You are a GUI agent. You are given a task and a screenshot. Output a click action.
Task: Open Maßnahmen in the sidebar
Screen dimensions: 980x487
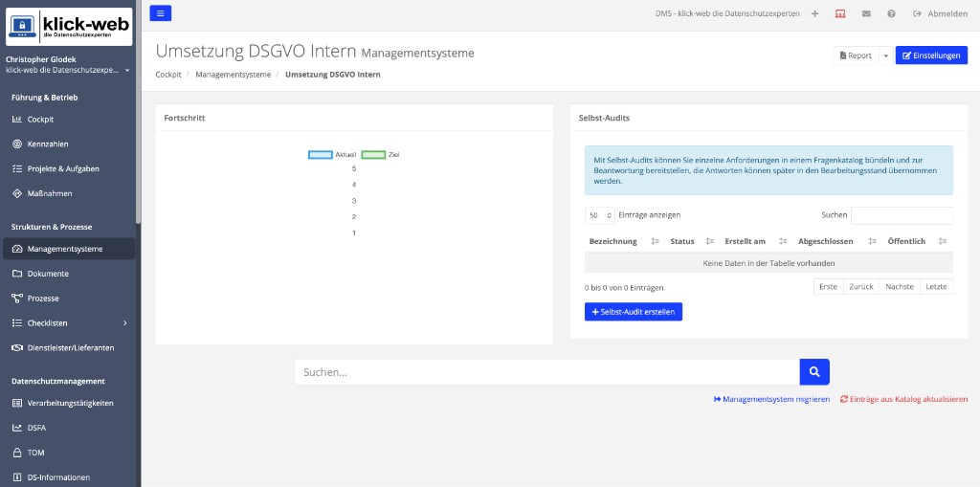[50, 194]
